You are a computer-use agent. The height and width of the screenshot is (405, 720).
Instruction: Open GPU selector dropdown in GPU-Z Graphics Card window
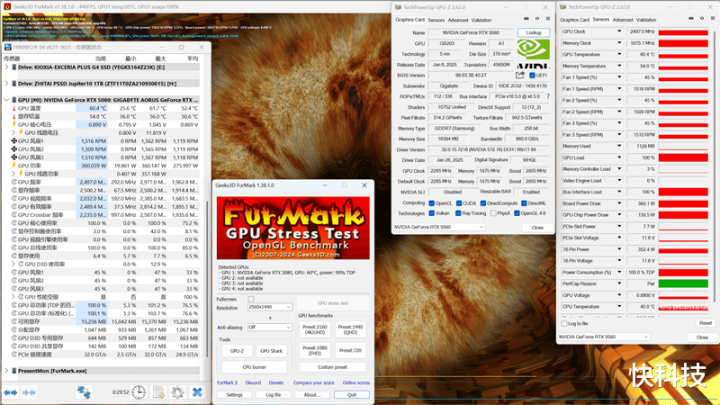439,227
